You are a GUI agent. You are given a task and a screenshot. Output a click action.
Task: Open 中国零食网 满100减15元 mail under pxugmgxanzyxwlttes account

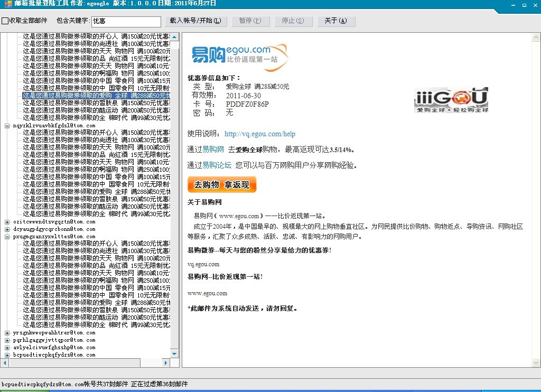click(x=96, y=288)
